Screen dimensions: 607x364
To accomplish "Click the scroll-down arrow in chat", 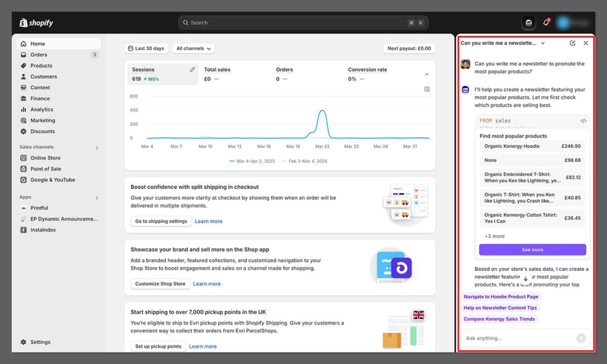I will pos(525,279).
